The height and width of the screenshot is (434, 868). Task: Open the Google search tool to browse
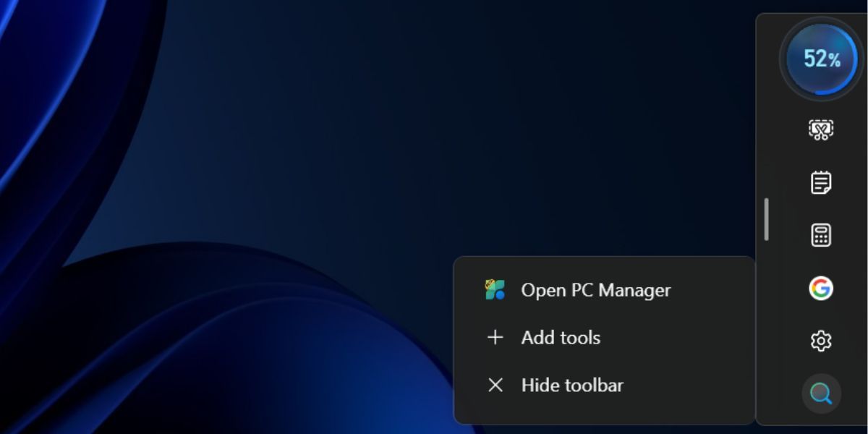pyautogui.click(x=820, y=288)
